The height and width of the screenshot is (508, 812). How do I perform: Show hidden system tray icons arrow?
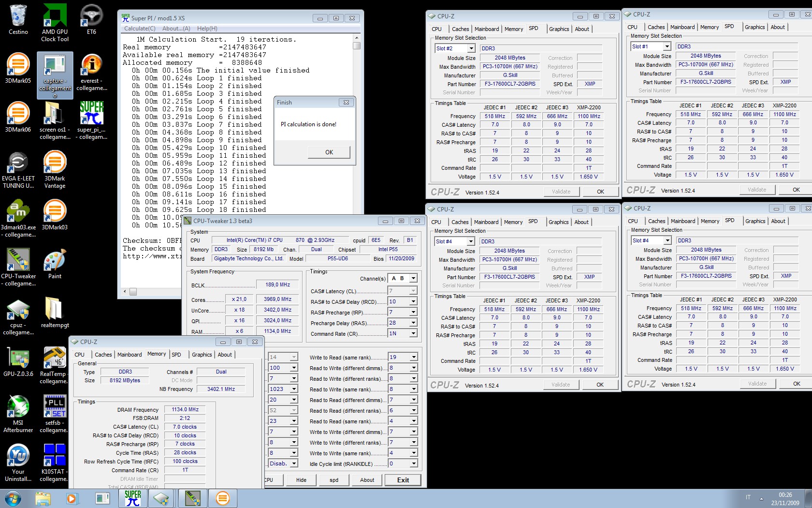(761, 498)
